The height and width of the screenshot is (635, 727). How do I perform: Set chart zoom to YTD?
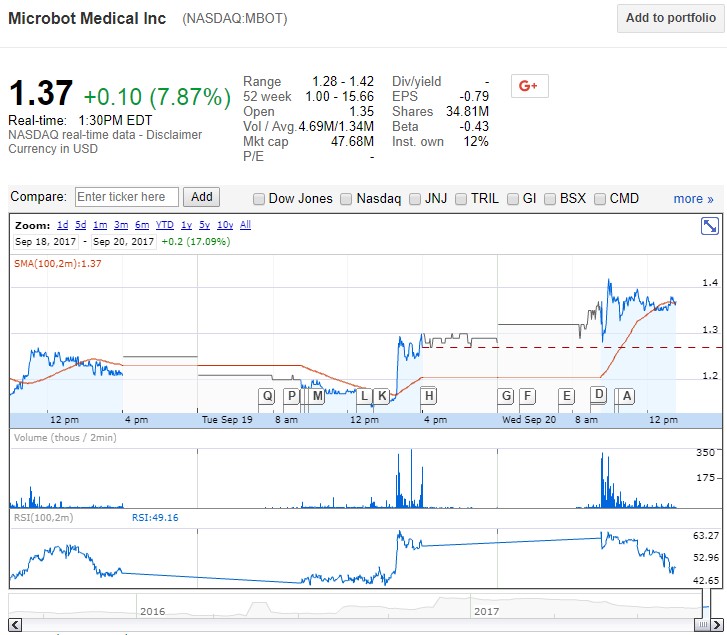(165, 225)
